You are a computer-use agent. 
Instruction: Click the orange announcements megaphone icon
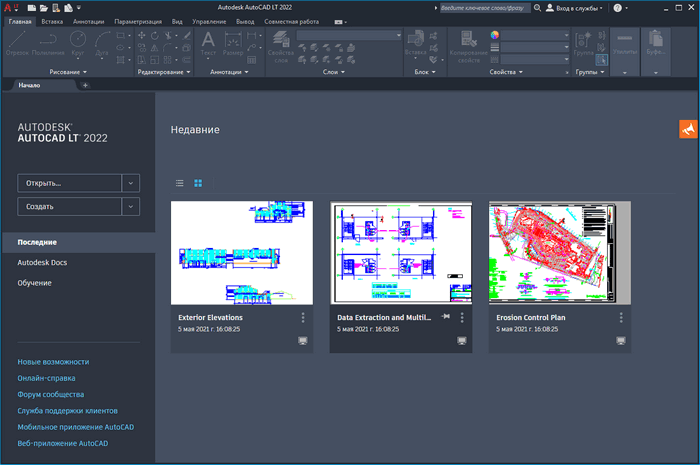click(x=687, y=130)
